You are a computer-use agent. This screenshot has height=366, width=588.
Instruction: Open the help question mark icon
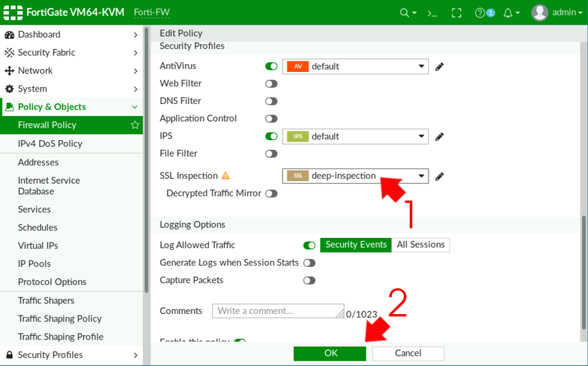(479, 13)
